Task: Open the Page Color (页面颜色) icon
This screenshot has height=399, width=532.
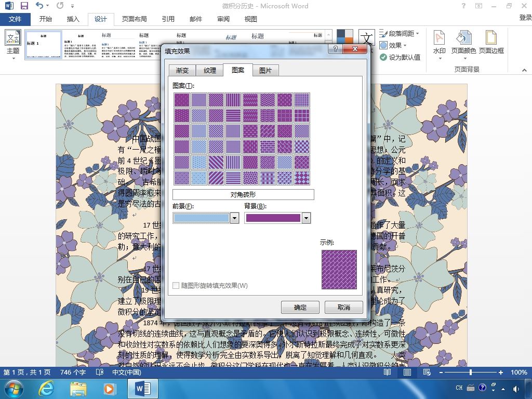Action: [463, 37]
